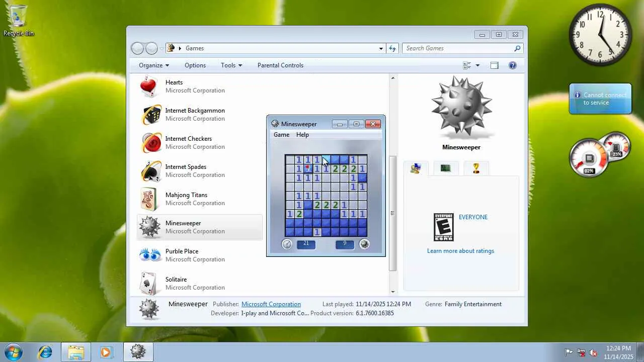Open the Game menu in Minesweeper

pyautogui.click(x=281, y=135)
